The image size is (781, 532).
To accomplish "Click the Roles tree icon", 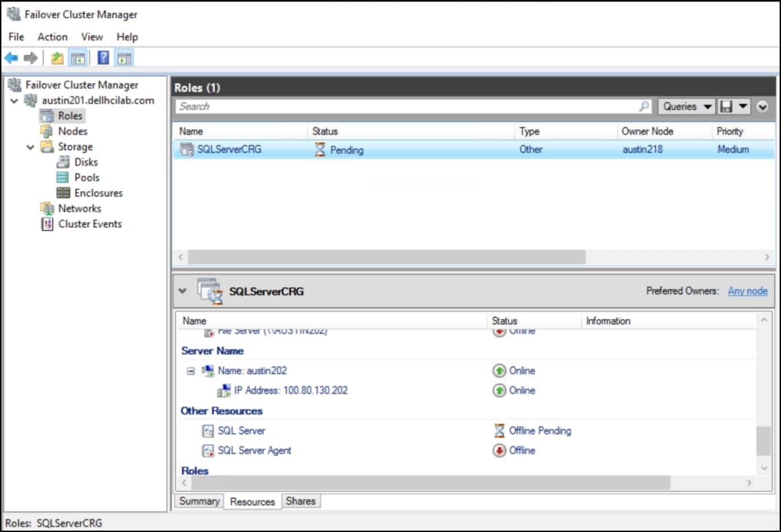I will pyautogui.click(x=47, y=116).
